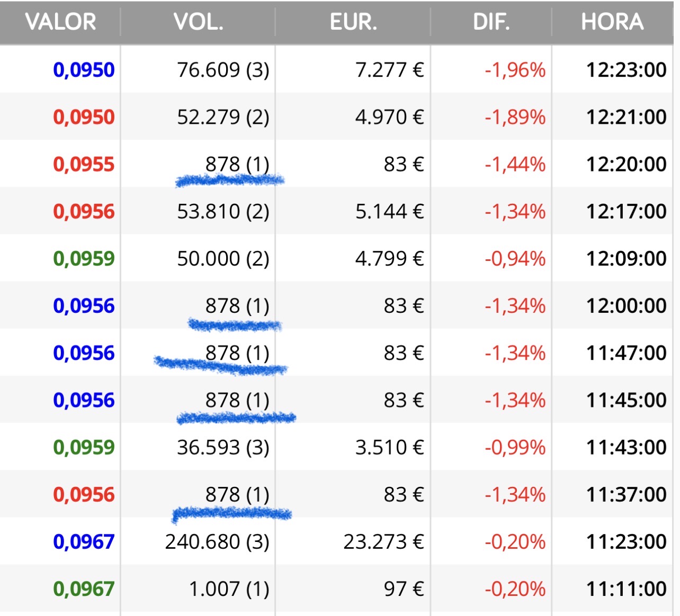Click the DIF. column header
Image resolution: width=680 pixels, height=616 pixels.
point(491,22)
